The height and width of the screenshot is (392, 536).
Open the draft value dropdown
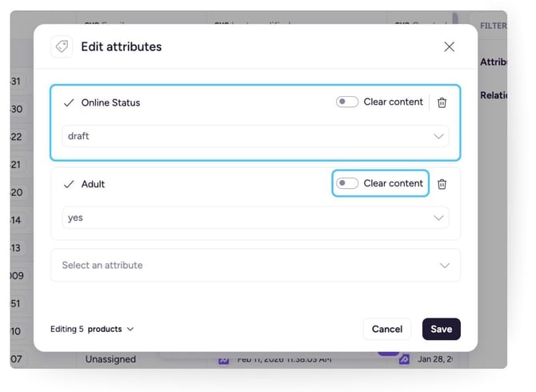[x=255, y=136]
